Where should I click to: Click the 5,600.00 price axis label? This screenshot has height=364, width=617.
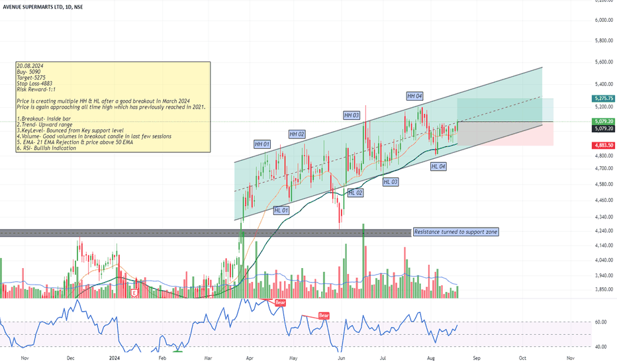click(x=604, y=62)
